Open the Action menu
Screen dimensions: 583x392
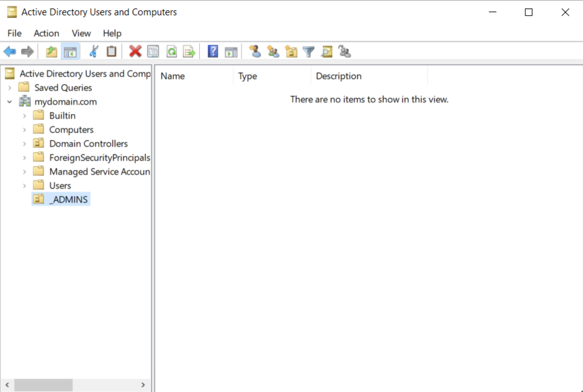click(x=46, y=33)
